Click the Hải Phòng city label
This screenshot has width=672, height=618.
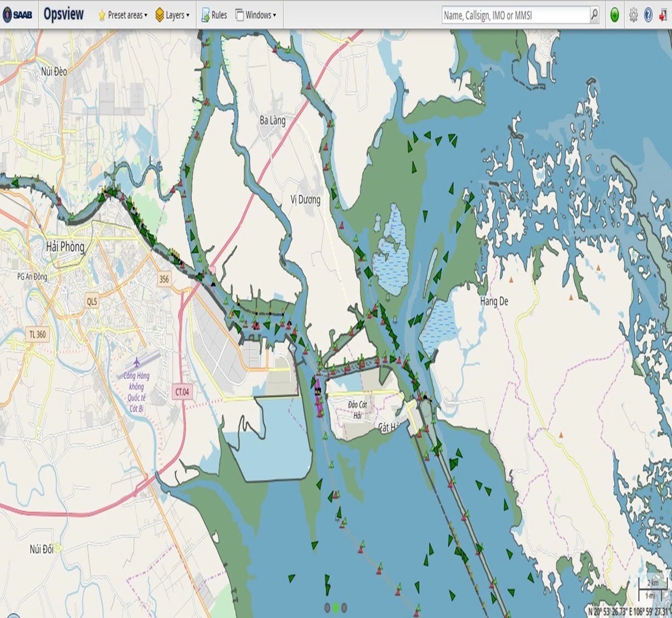[x=65, y=247]
